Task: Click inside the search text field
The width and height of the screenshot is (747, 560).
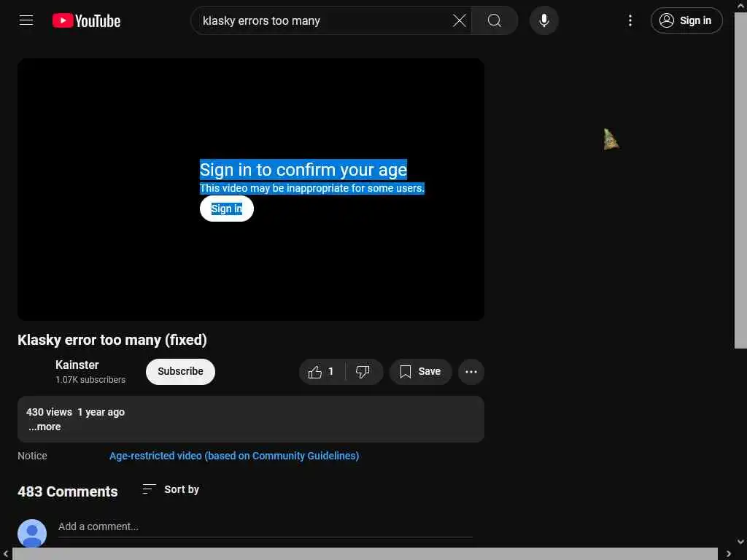Action: coord(324,20)
